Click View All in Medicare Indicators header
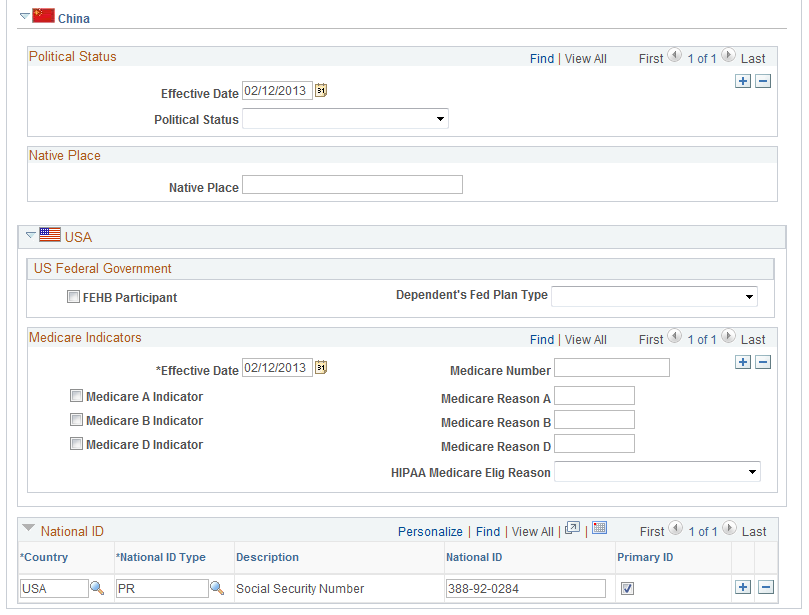Screen dimensions: 809x615 586,340
